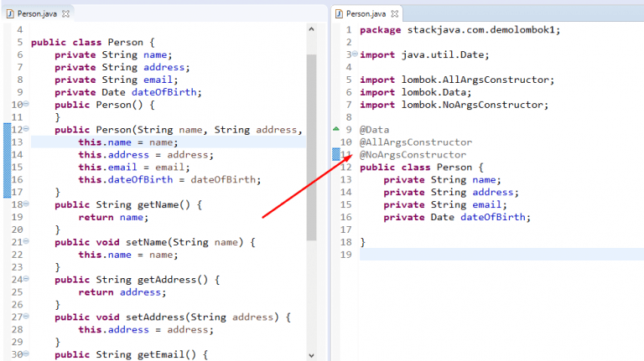Screen dimensions: 644x361
Task: Collapse the import block at line 3
Action: 355,54
